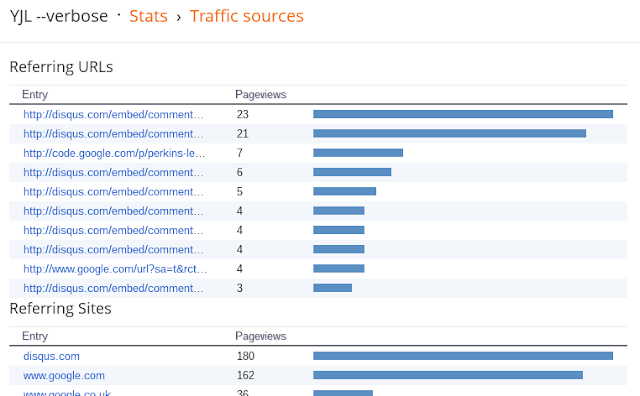Open the code.google.com/p/perkins-le… link
640x396 pixels.
(x=114, y=153)
